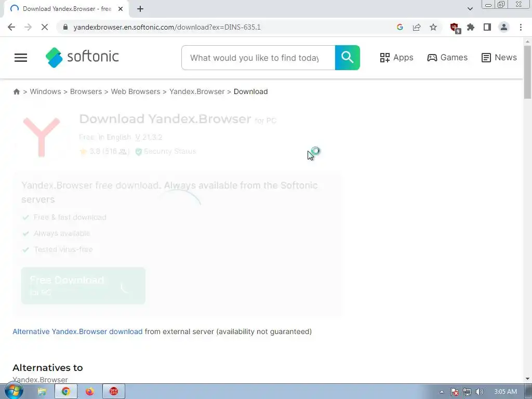Open the Games section

[x=447, y=58]
